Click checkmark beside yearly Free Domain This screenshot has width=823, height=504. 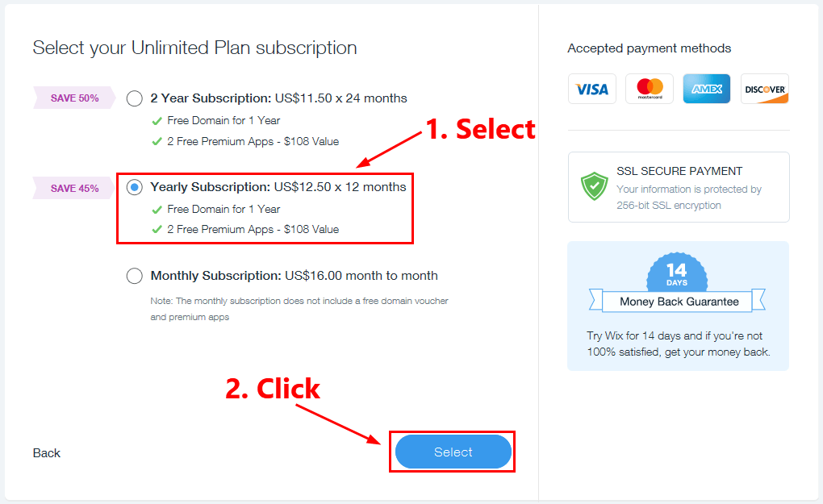(157, 210)
